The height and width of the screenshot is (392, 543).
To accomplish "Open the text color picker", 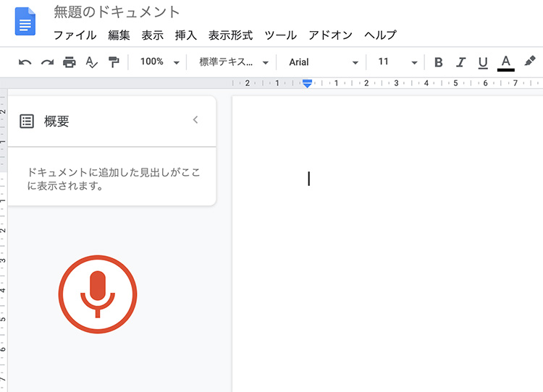I will click(x=505, y=63).
